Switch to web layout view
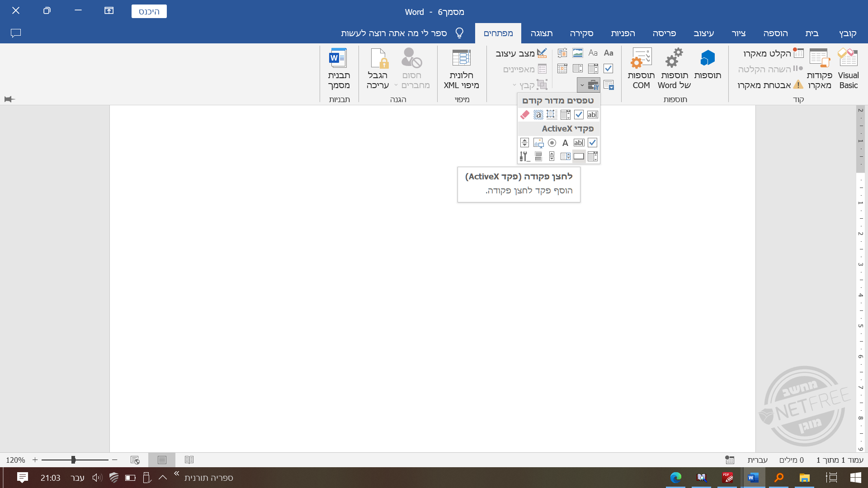 135,460
